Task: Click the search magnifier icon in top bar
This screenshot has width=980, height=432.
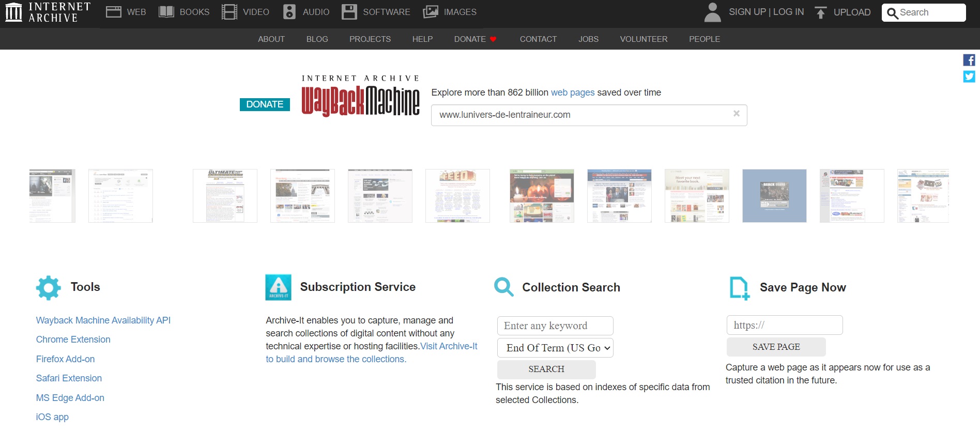Action: [x=892, y=13]
